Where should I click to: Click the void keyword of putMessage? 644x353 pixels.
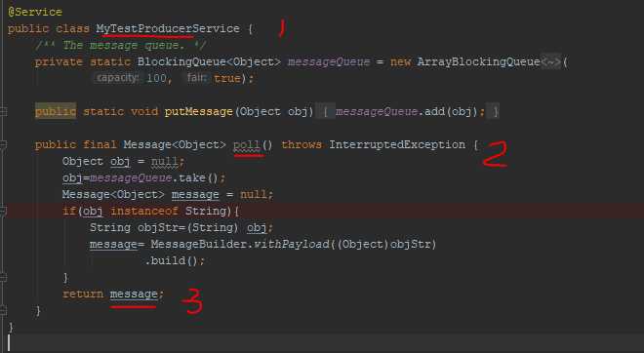click(x=144, y=111)
